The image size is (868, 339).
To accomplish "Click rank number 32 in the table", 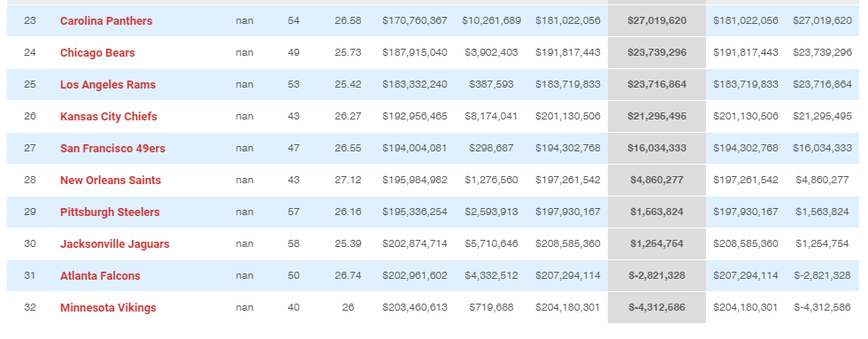I will pyautogui.click(x=30, y=307).
